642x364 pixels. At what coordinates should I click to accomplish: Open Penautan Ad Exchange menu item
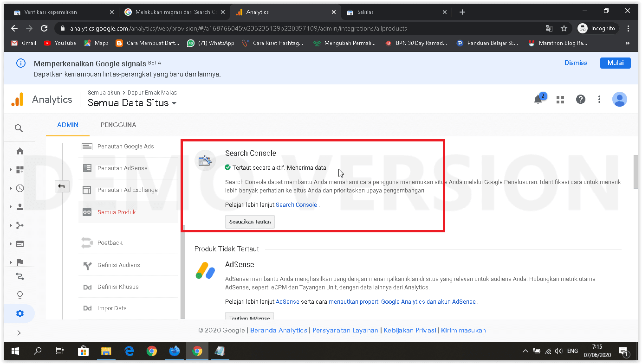click(x=128, y=190)
